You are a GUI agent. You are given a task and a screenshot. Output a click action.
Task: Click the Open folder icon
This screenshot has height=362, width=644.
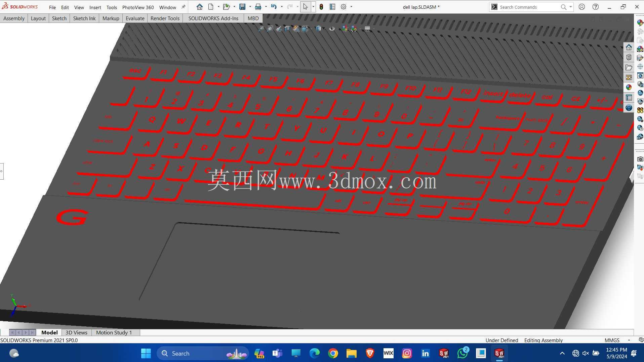point(227,7)
